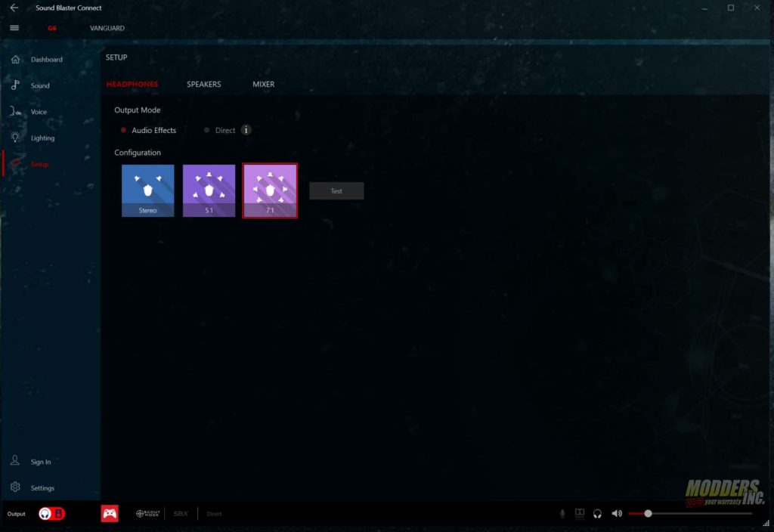Select the Direct output mode radio
Screen dimensions: 774x532
[x=220, y=130]
